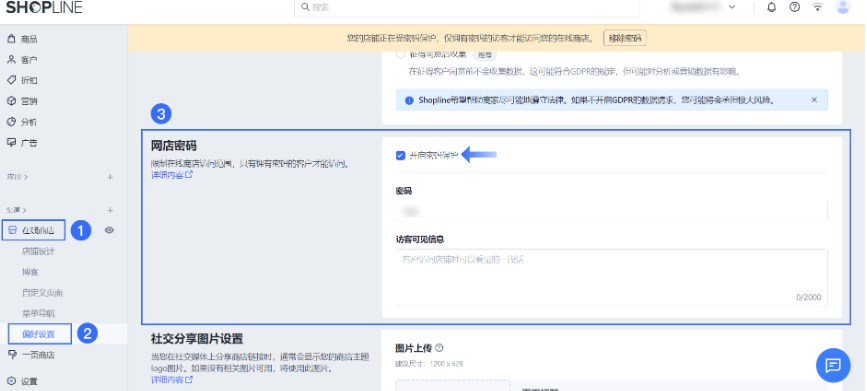Open 偏好设置 submenu item
867x391 pixels.
pos(40,334)
